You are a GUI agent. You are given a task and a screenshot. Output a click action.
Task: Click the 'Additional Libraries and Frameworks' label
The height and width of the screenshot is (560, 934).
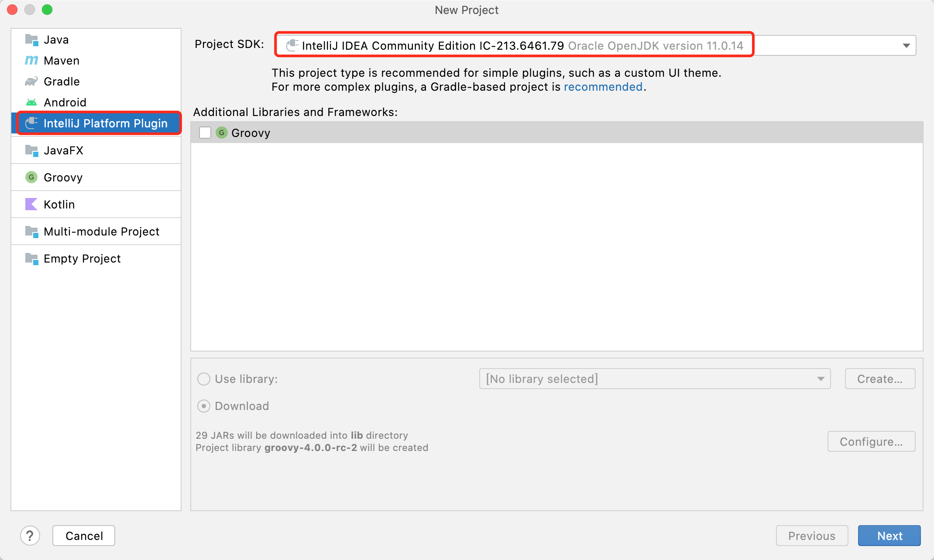click(x=295, y=112)
